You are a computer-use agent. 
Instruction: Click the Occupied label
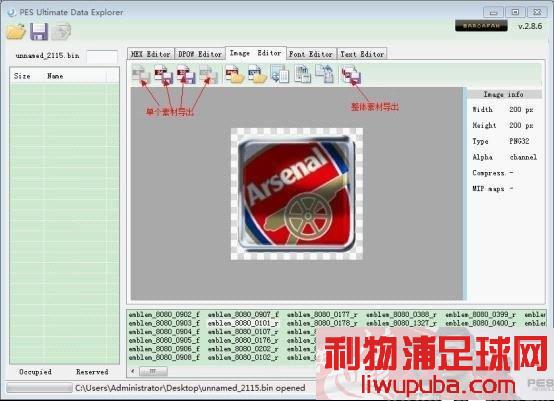click(35, 372)
